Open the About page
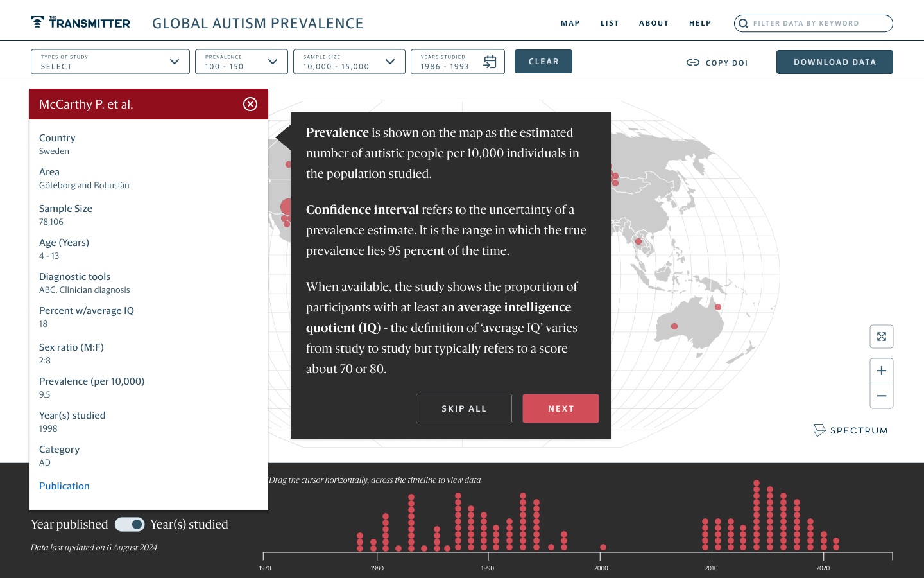 [x=654, y=23]
